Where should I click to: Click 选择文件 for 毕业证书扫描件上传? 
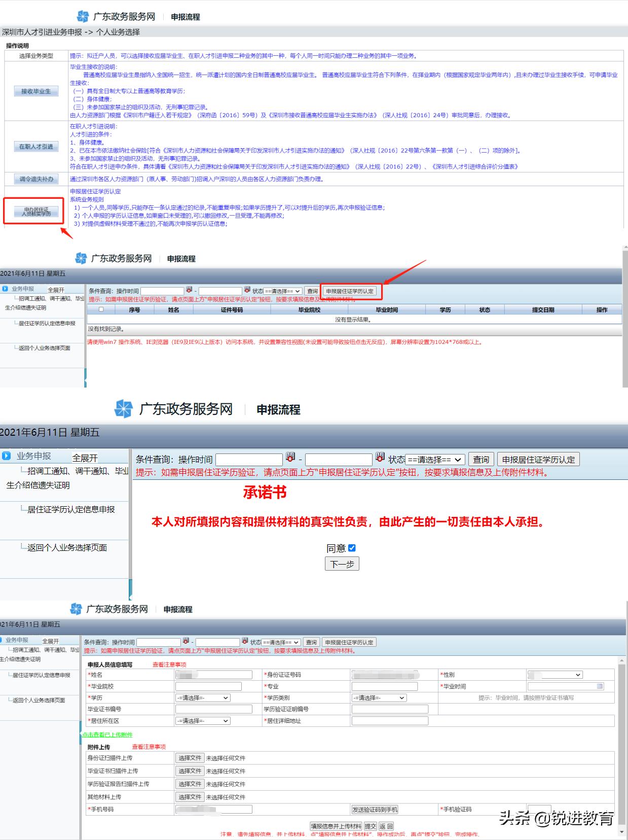coord(190,771)
